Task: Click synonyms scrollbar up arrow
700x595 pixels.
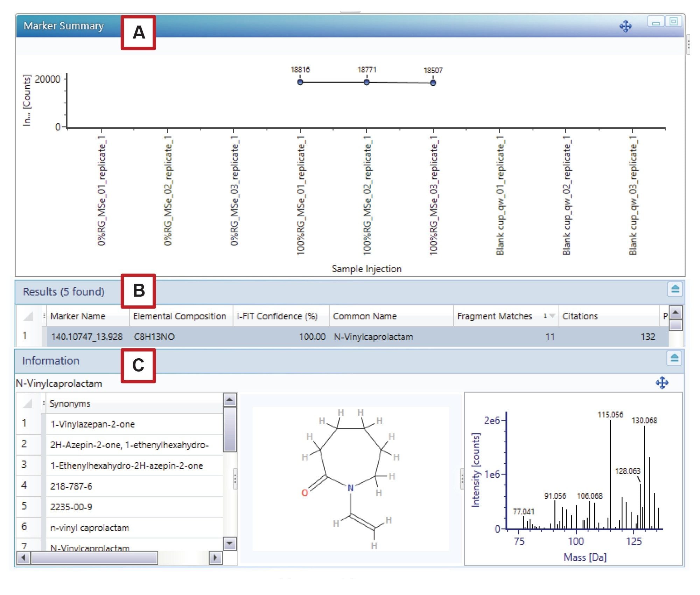Action: [x=230, y=400]
